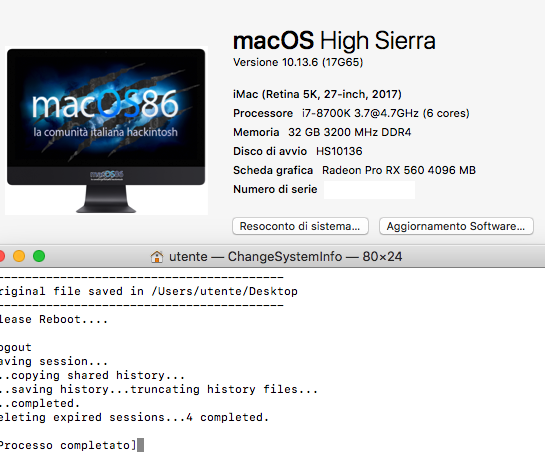
Task: Select "iMac (Retina 5K, 27-inch, 2017)" text
Action: pyautogui.click(x=317, y=94)
